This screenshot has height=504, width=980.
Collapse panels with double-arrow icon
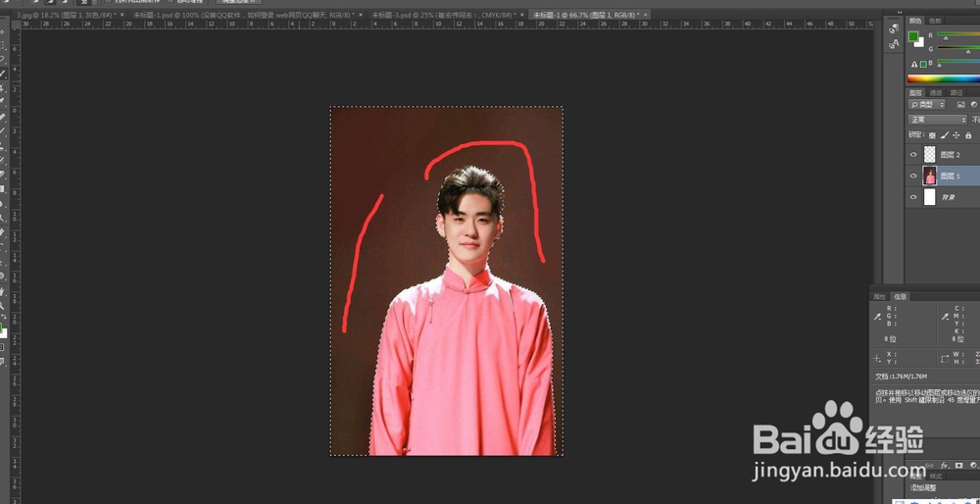tap(900, 12)
